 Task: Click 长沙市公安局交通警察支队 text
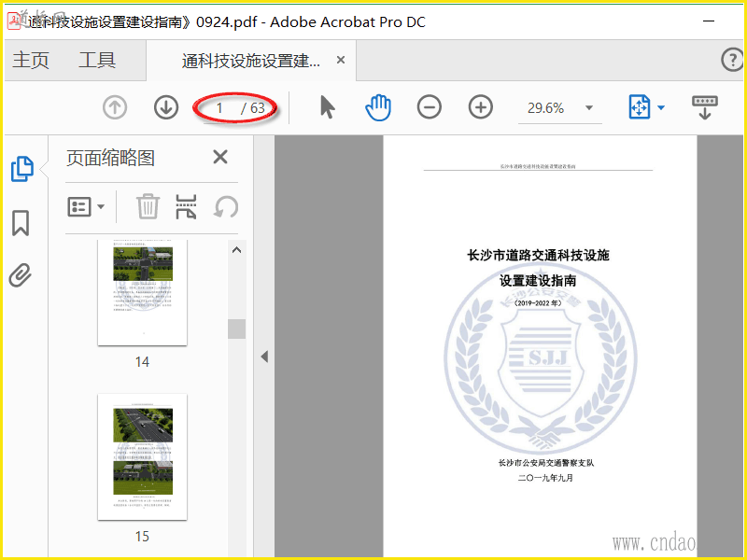tap(546, 463)
